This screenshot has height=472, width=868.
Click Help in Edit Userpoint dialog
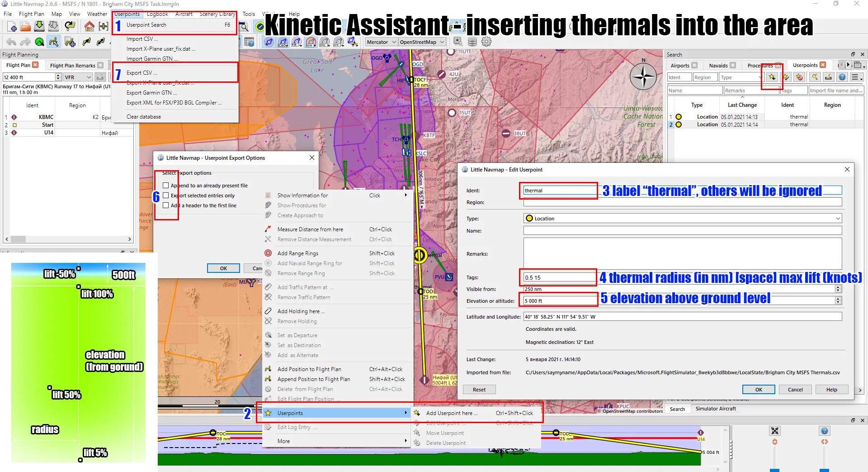(832, 390)
